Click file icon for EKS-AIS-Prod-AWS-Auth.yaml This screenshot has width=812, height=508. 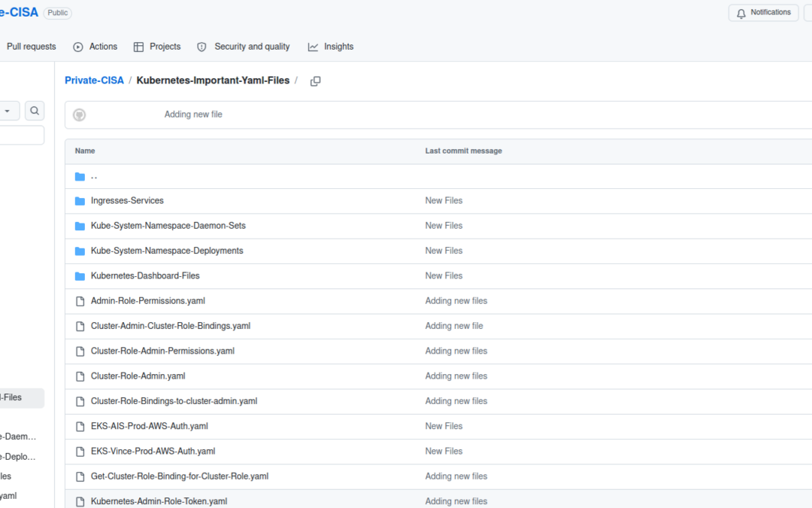click(80, 427)
